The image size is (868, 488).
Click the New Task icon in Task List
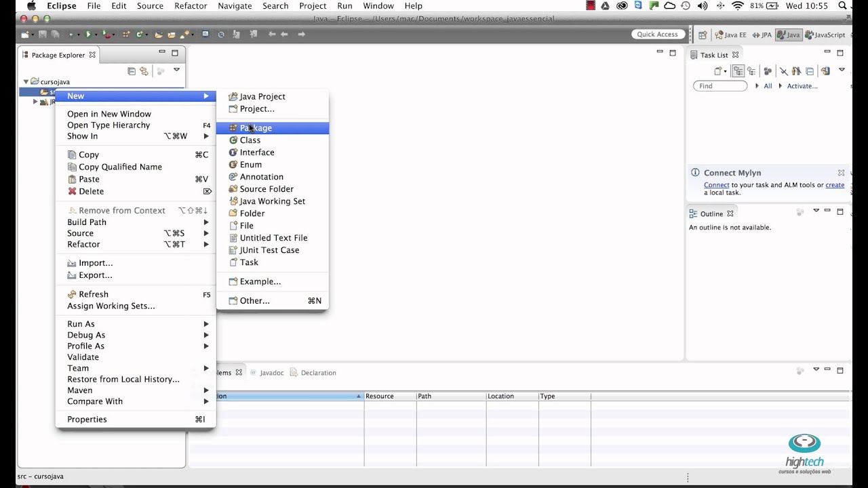pos(717,70)
